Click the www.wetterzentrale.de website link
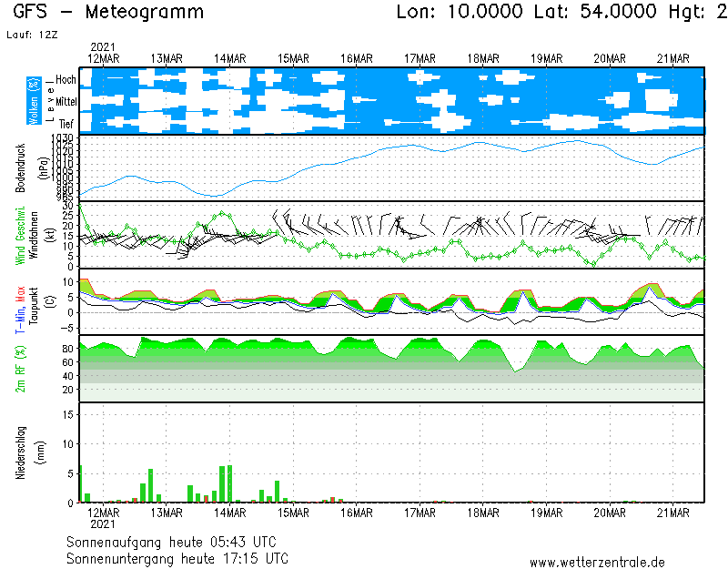This screenshot has height=569, width=728. [x=597, y=562]
